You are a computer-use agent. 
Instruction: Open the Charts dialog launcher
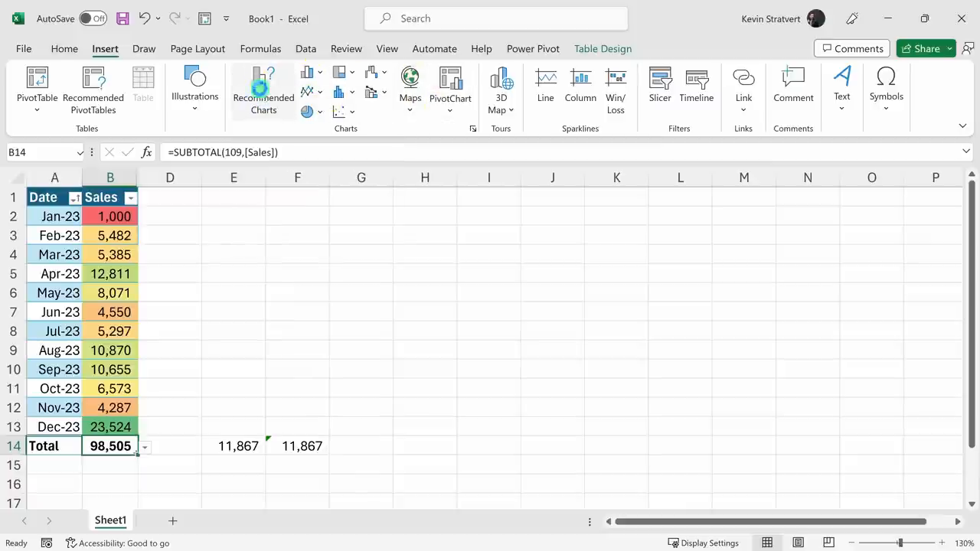click(x=473, y=129)
